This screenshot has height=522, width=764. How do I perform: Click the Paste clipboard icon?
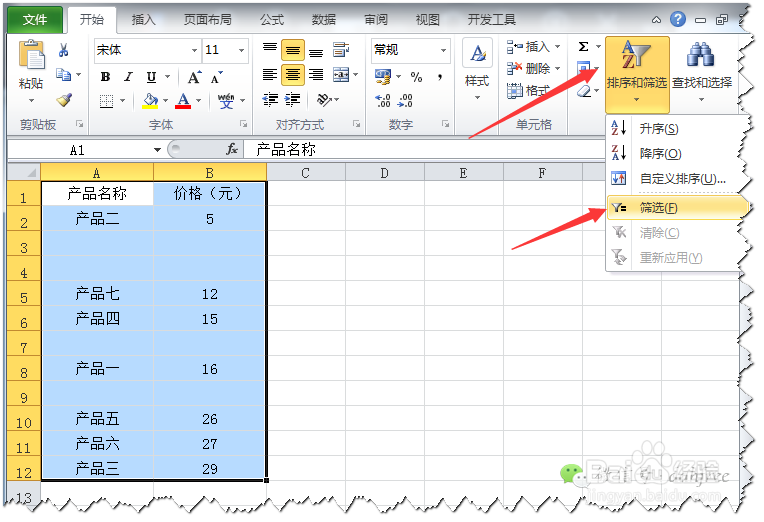31,55
